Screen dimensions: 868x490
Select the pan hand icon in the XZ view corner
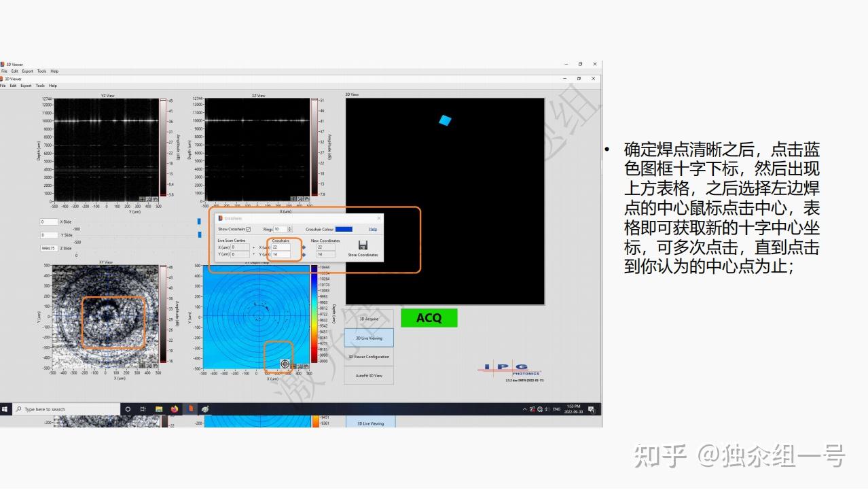tap(306, 199)
